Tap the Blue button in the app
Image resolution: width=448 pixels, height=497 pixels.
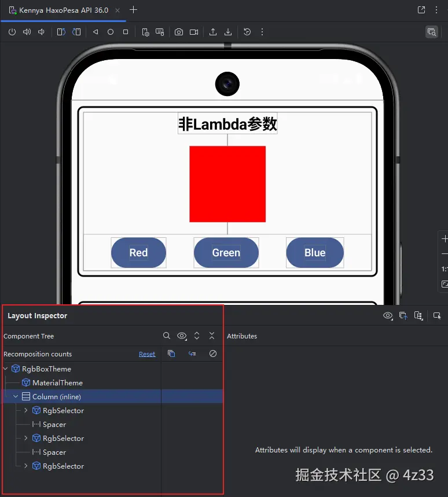[x=315, y=253]
